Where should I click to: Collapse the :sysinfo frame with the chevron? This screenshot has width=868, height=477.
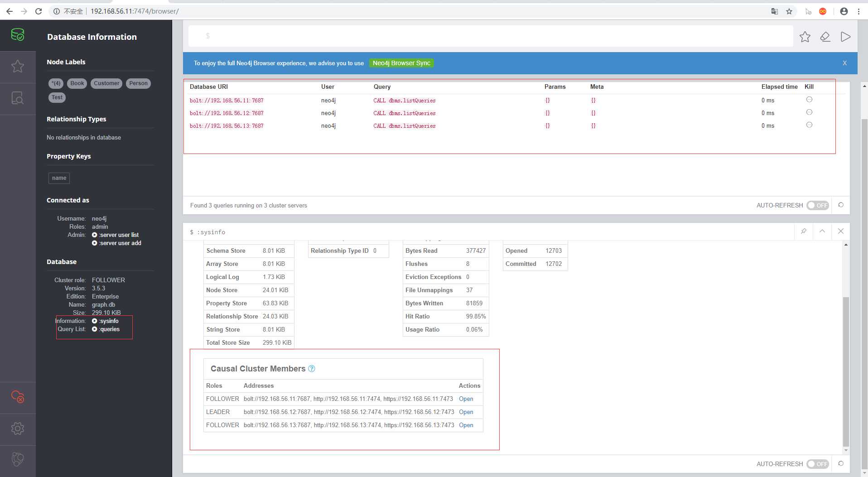pyautogui.click(x=822, y=231)
